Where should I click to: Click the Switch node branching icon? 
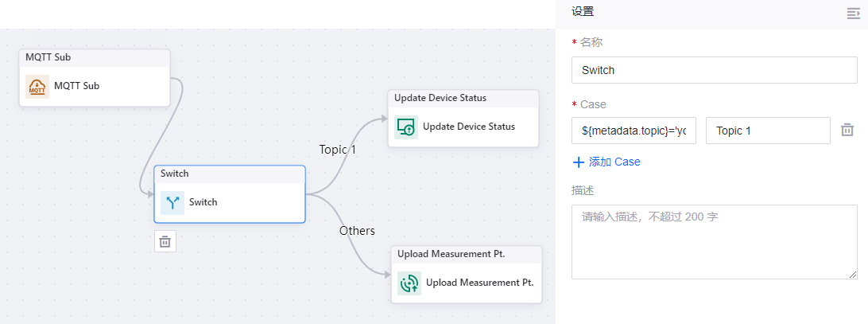click(x=172, y=202)
